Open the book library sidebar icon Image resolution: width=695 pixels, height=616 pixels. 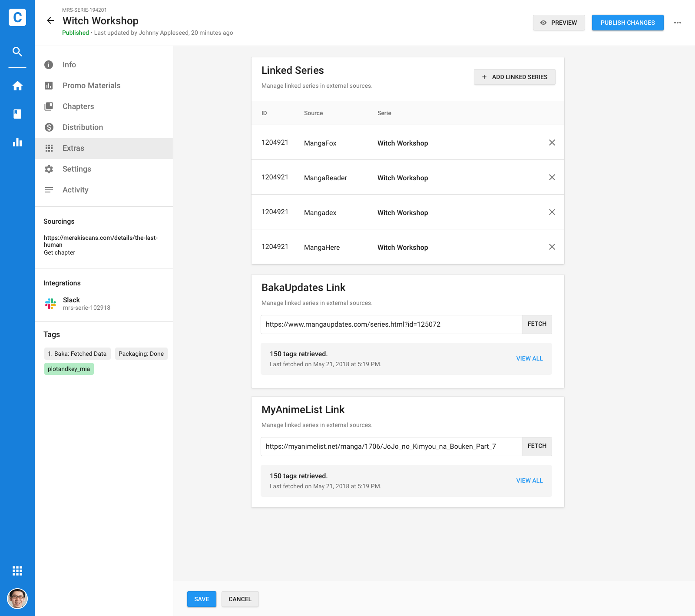pyautogui.click(x=17, y=114)
